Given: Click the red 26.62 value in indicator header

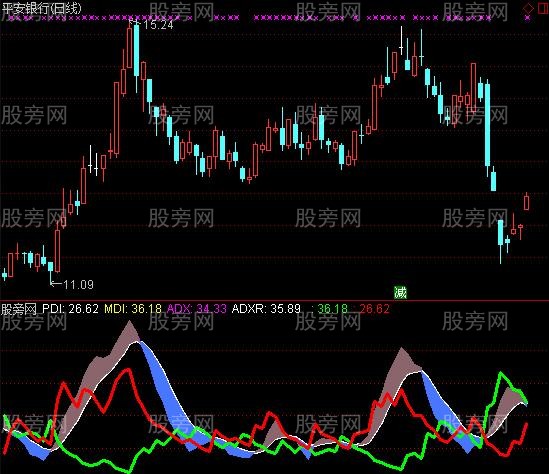Looking at the screenshot, I should (x=374, y=309).
